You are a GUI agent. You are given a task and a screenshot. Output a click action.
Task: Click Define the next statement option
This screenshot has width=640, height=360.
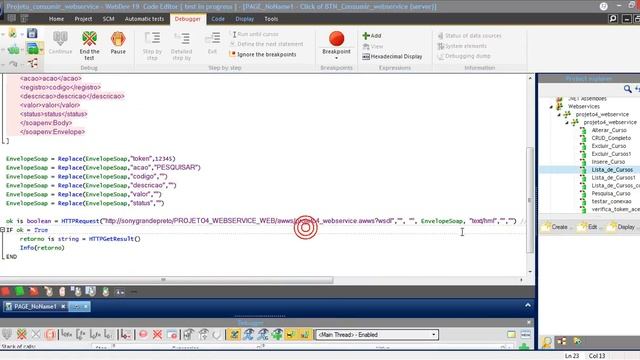267,44
